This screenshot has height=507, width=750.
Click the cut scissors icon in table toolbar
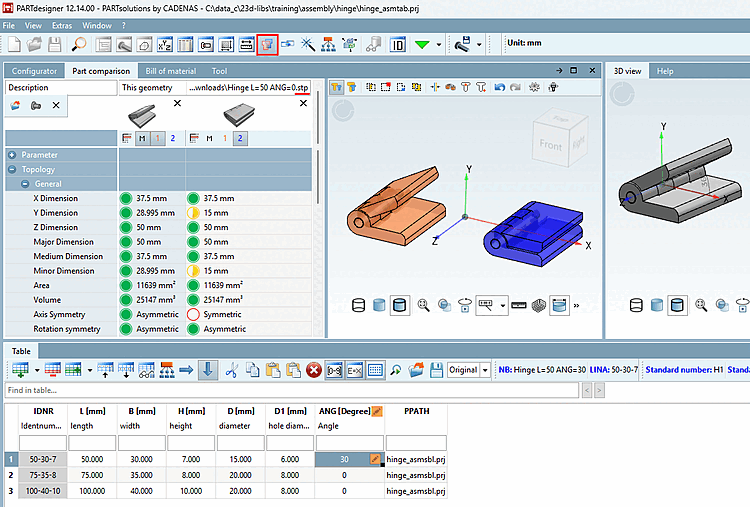(x=232, y=370)
